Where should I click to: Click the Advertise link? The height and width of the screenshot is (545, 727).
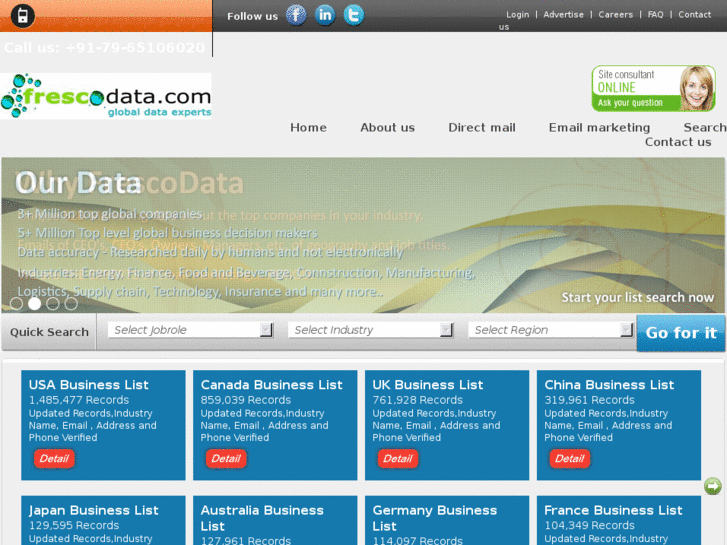[x=563, y=14]
